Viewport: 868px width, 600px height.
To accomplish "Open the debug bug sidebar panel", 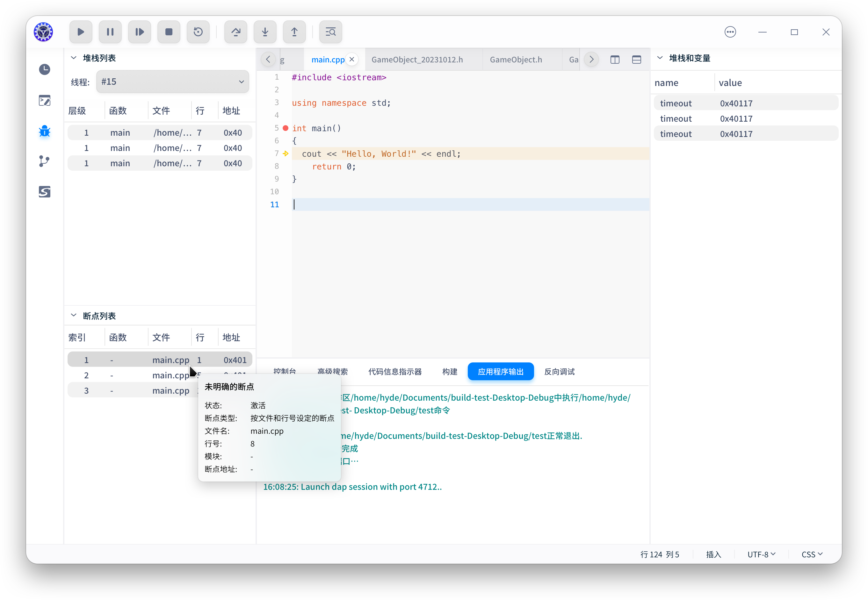I will click(44, 132).
